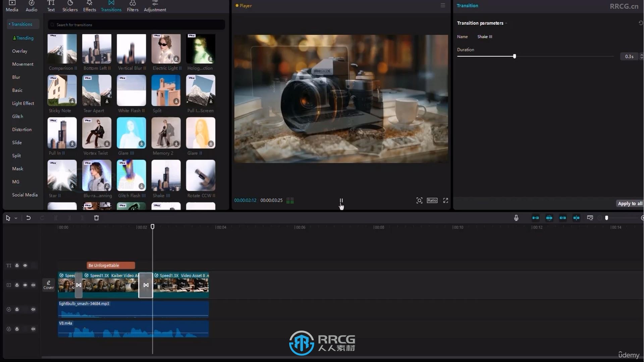Viewport: 644px width, 362px height.
Task: Toggle eye icon on video track
Action: coord(25,285)
